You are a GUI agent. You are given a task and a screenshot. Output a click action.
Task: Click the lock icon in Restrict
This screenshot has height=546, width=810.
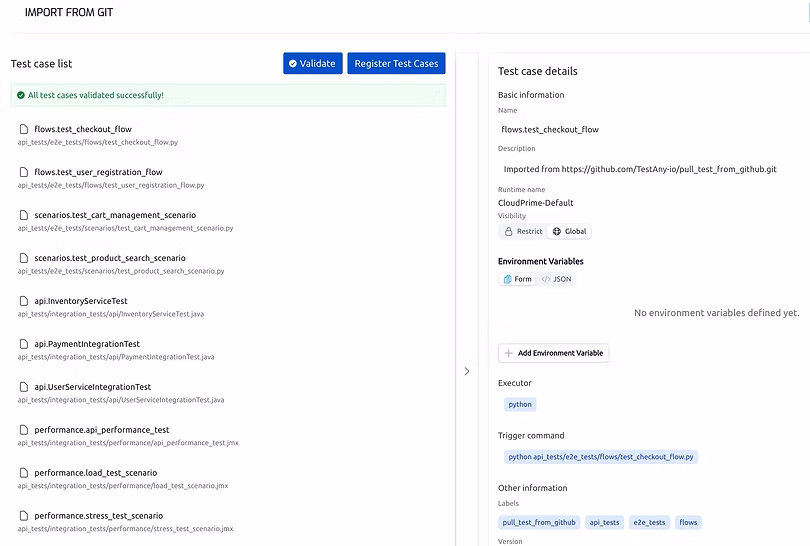click(508, 231)
